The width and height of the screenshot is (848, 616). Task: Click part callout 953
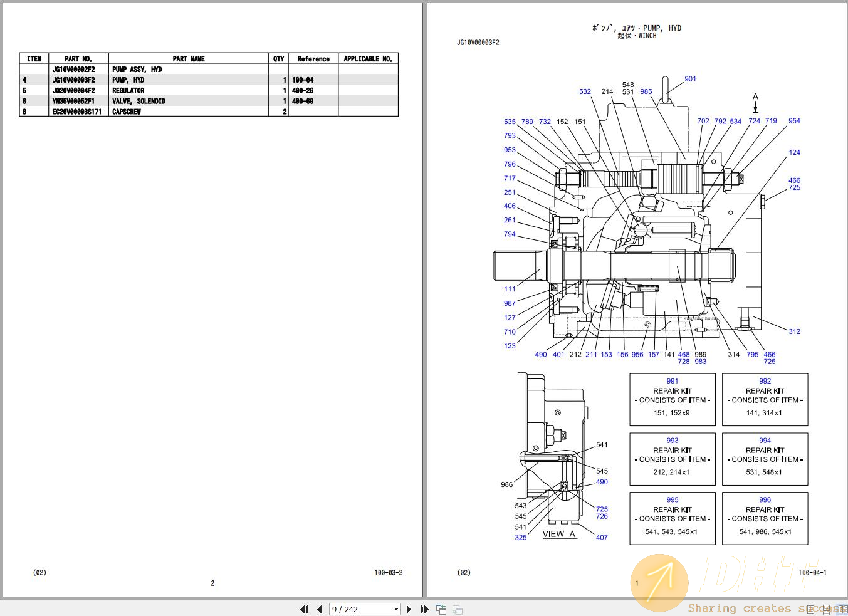[x=510, y=150]
